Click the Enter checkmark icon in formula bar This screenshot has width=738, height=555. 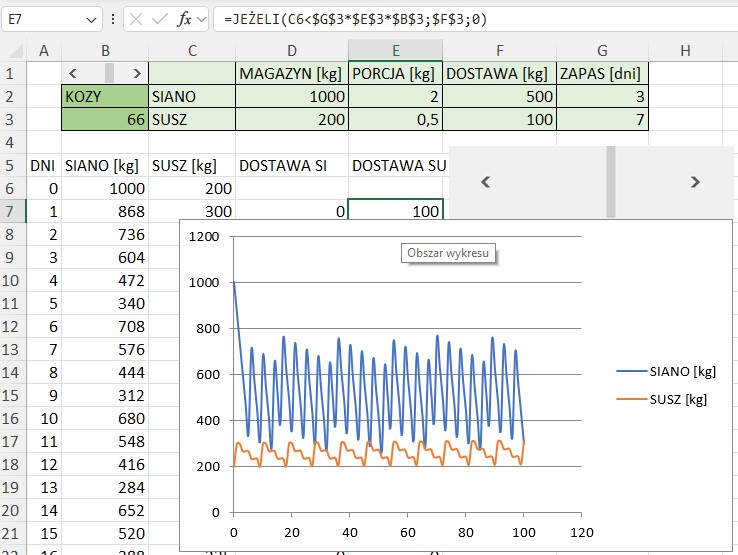pos(162,19)
